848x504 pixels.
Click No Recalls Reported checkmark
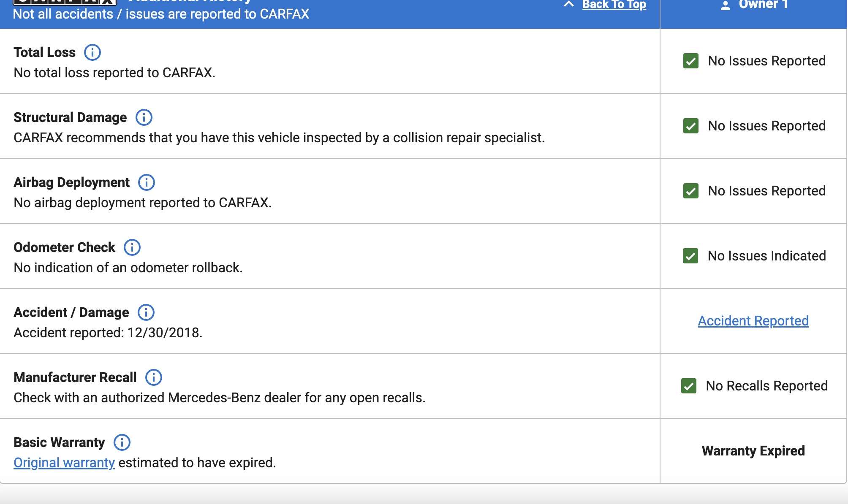(x=689, y=386)
